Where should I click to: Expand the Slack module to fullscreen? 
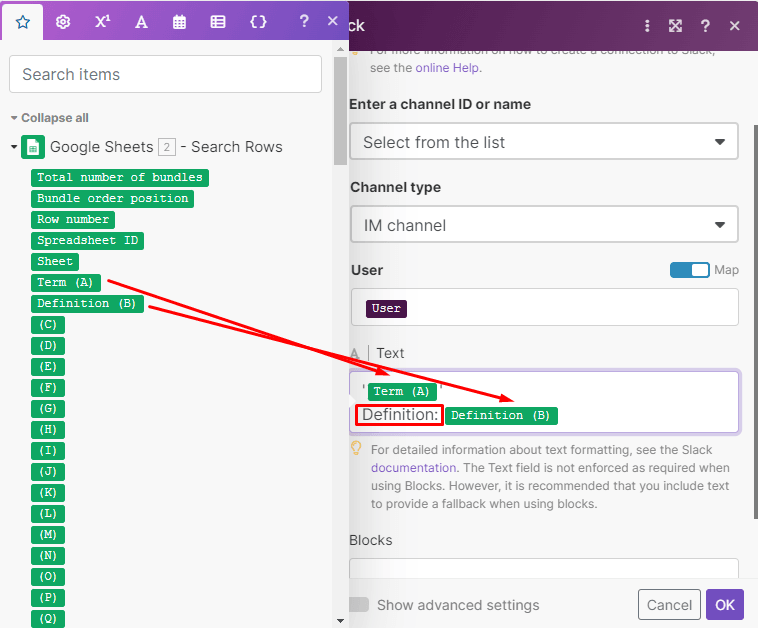[x=675, y=26]
